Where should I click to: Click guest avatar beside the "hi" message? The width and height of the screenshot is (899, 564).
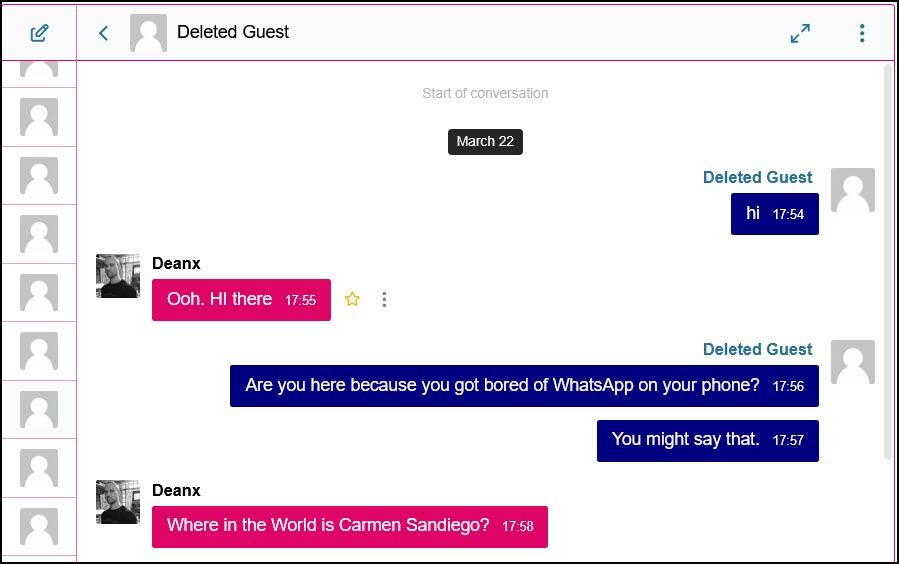click(852, 190)
